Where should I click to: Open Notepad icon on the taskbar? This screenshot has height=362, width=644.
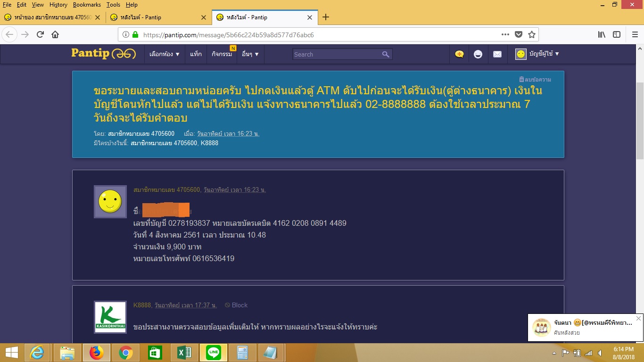click(271, 353)
